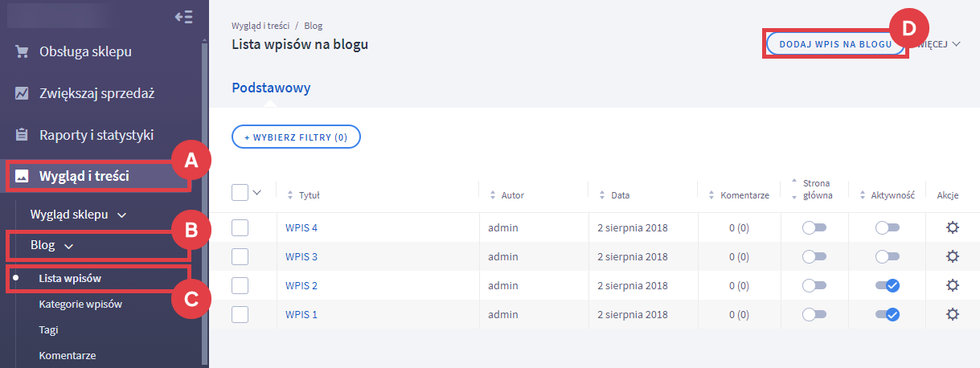Viewport: 980px width, 368px height.
Task: Sort by Strona główna column arrows
Action: (794, 189)
